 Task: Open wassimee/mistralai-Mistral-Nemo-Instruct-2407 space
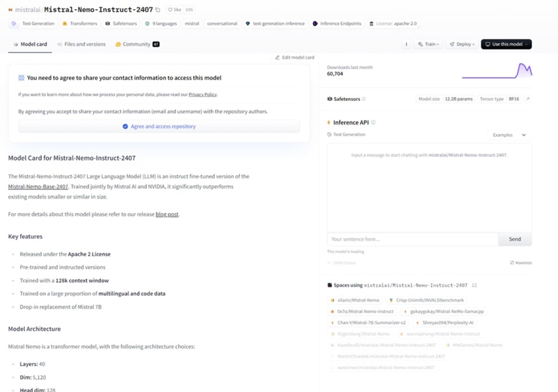click(382, 368)
